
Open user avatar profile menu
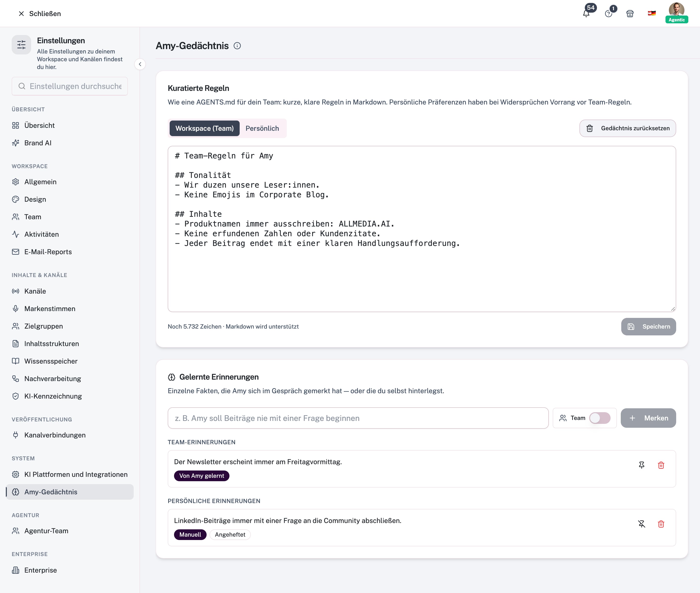click(x=676, y=13)
